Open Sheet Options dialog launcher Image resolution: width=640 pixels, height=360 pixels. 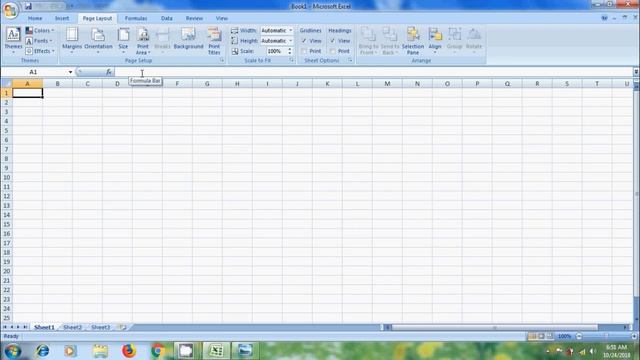click(350, 60)
